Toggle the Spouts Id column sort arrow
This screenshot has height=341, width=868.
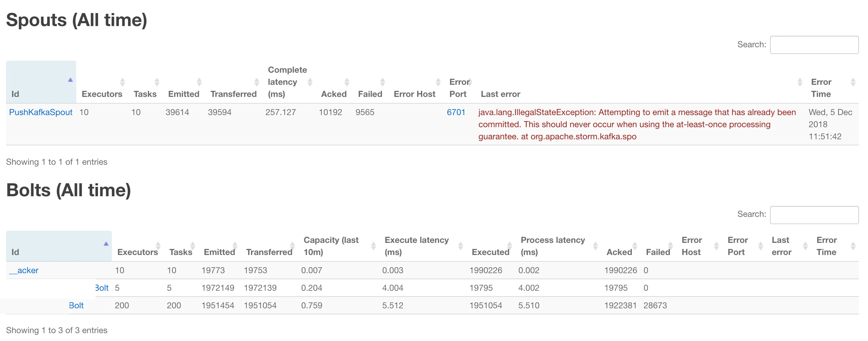[70, 80]
